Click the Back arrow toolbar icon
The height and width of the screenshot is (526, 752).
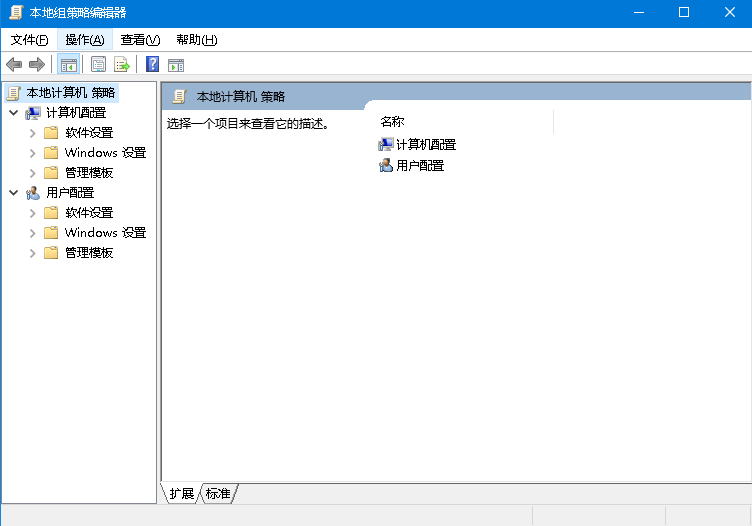coord(14,65)
